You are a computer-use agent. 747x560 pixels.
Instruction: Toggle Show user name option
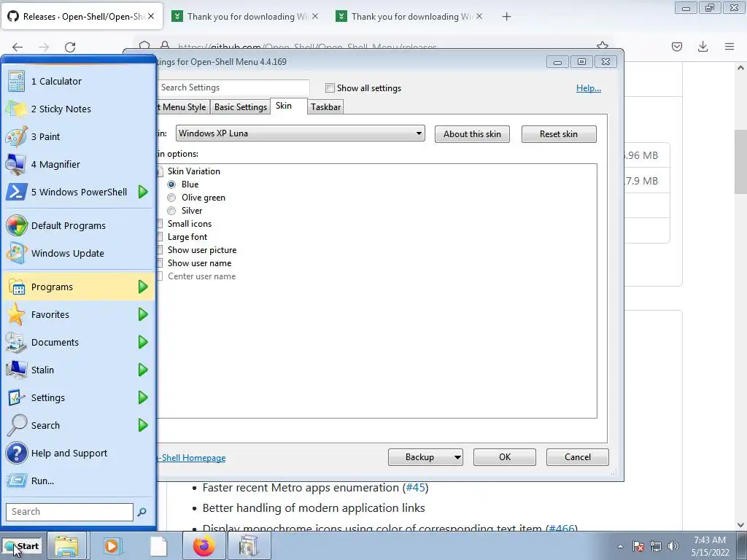[x=160, y=263]
